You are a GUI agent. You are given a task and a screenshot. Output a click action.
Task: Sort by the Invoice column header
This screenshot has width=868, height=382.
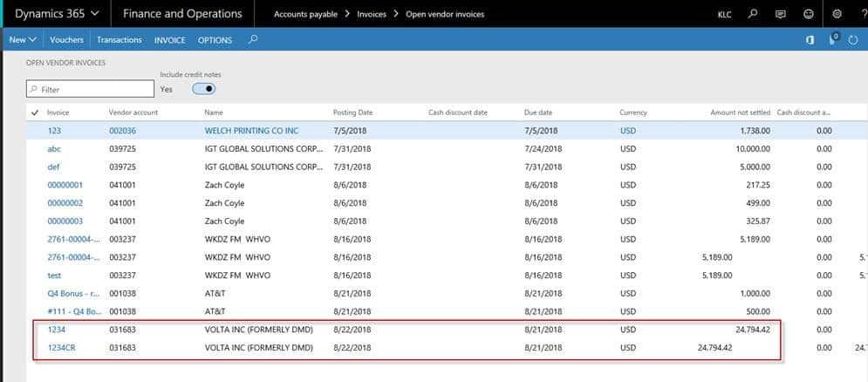(x=58, y=113)
